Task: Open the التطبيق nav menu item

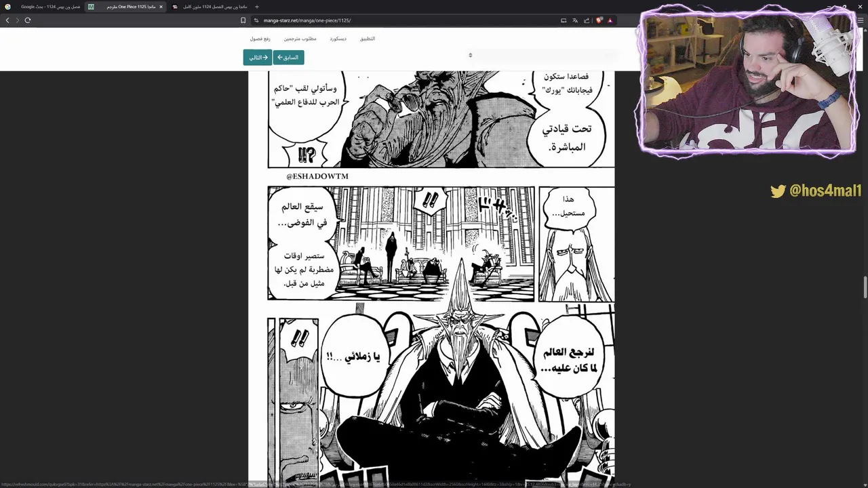Action: [x=368, y=39]
